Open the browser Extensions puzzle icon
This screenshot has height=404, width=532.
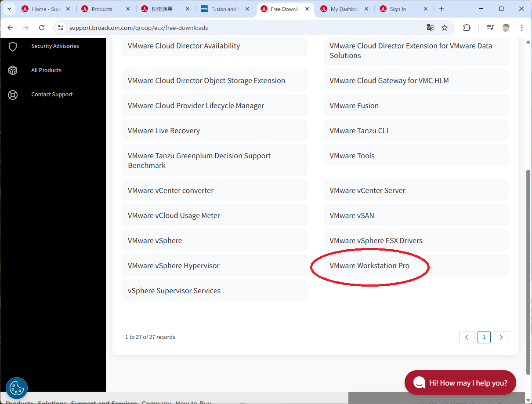tap(467, 28)
